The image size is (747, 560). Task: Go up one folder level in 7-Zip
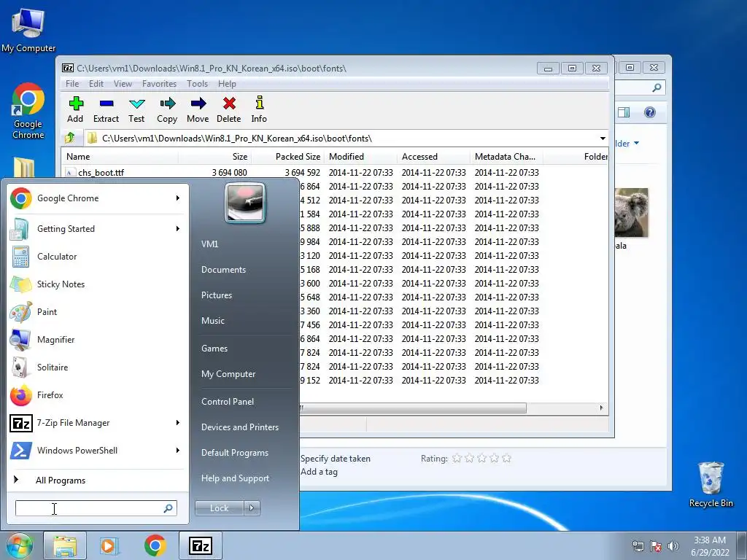pos(70,138)
